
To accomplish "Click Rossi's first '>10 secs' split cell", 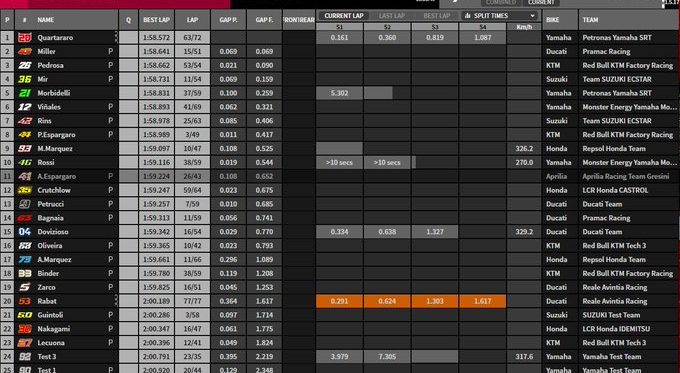I will point(340,162).
